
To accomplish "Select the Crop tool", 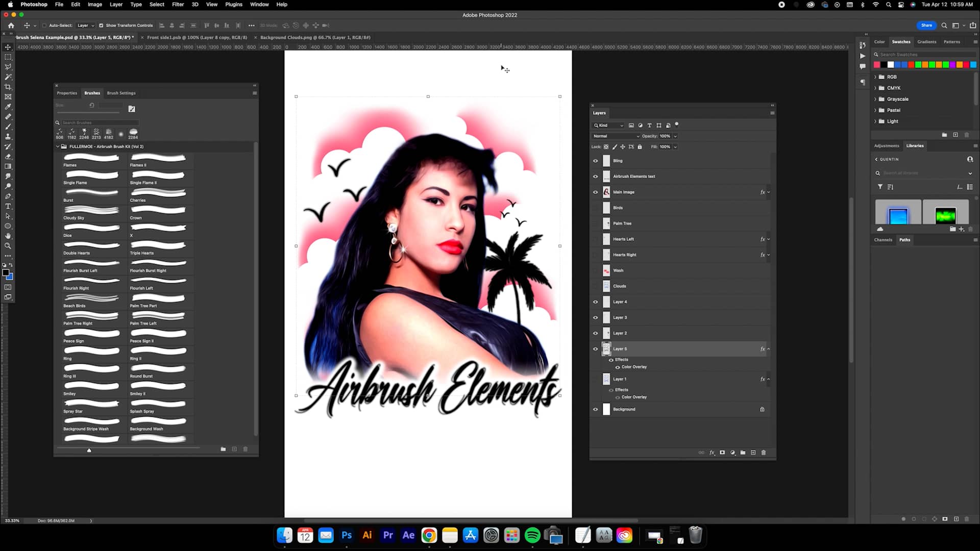I will pyautogui.click(x=8, y=87).
